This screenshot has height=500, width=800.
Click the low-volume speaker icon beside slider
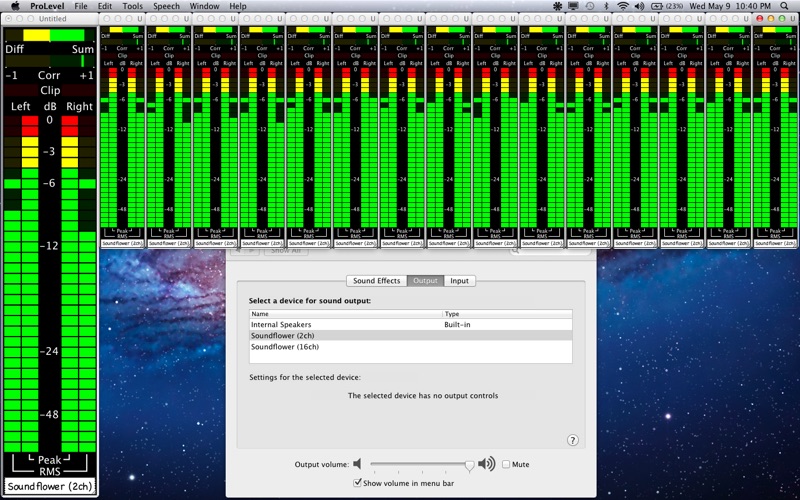(357, 464)
